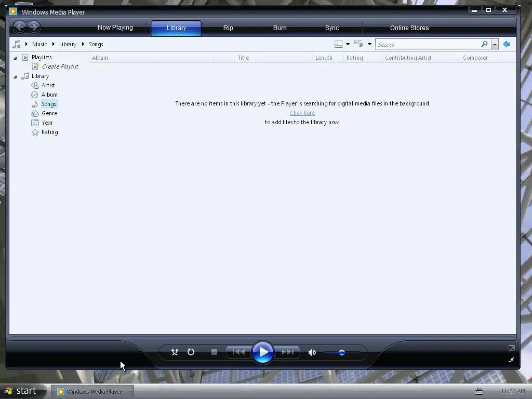Screen dimensions: 532x399
Task: Open the Library tab dropdown arrow
Action: click(x=176, y=34)
